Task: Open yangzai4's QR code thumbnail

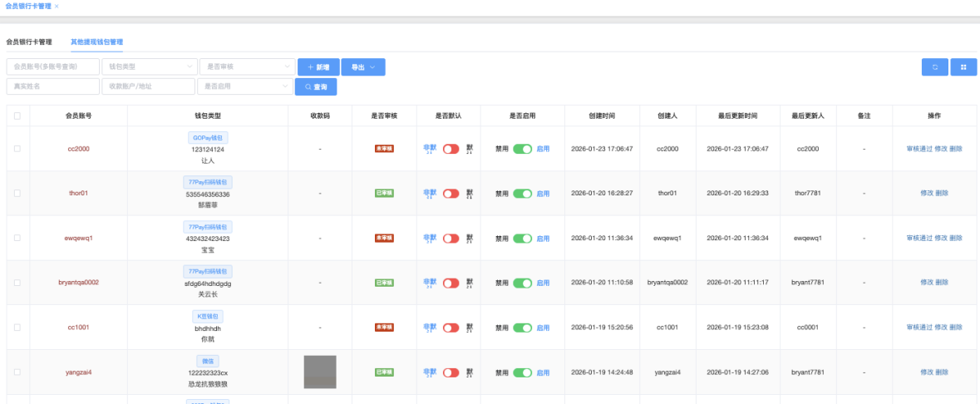Action: 320,372
